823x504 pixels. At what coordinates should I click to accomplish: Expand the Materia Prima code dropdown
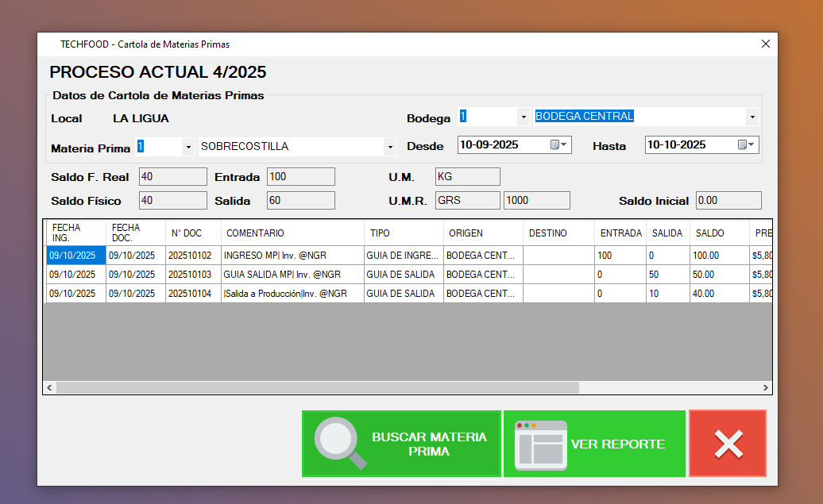click(x=188, y=147)
